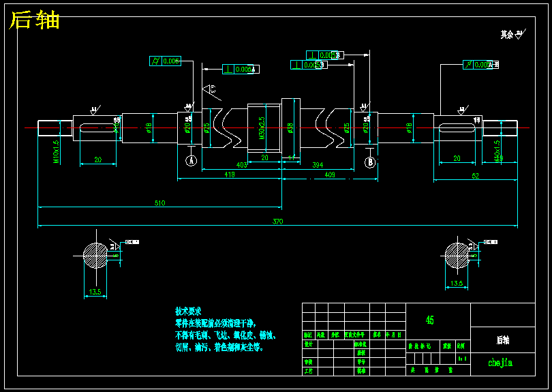552x392 pixels.
Task: Select the 年月日 header cell
Action: tap(394, 335)
